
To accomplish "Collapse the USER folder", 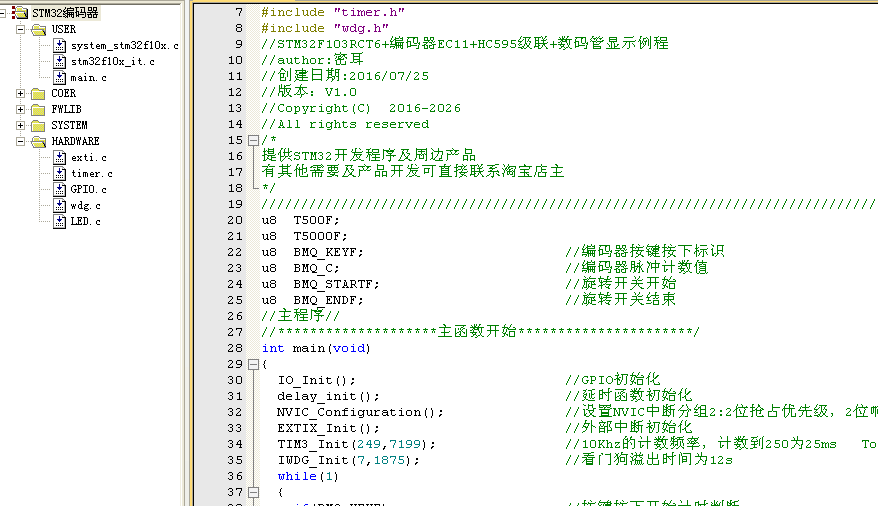I will pyautogui.click(x=20, y=29).
